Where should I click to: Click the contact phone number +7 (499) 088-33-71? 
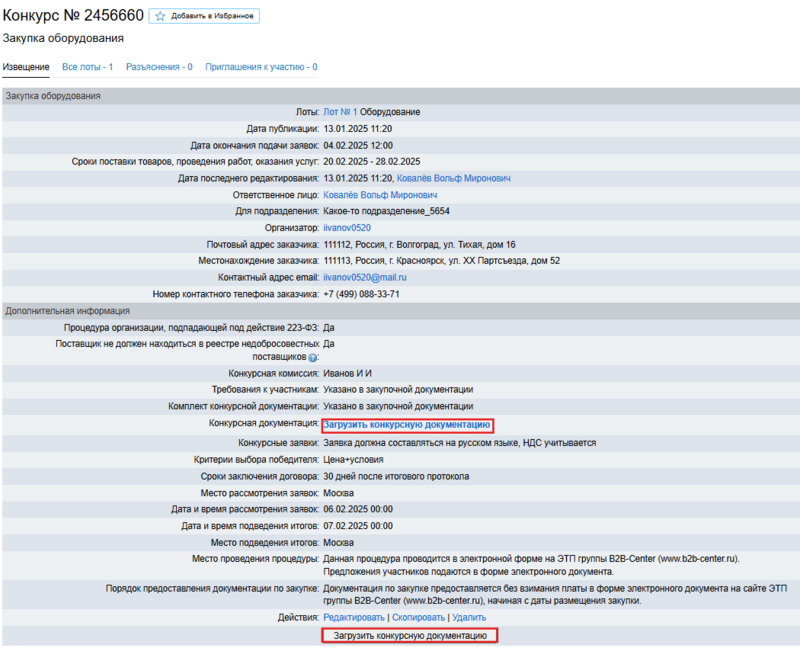pyautogui.click(x=361, y=294)
